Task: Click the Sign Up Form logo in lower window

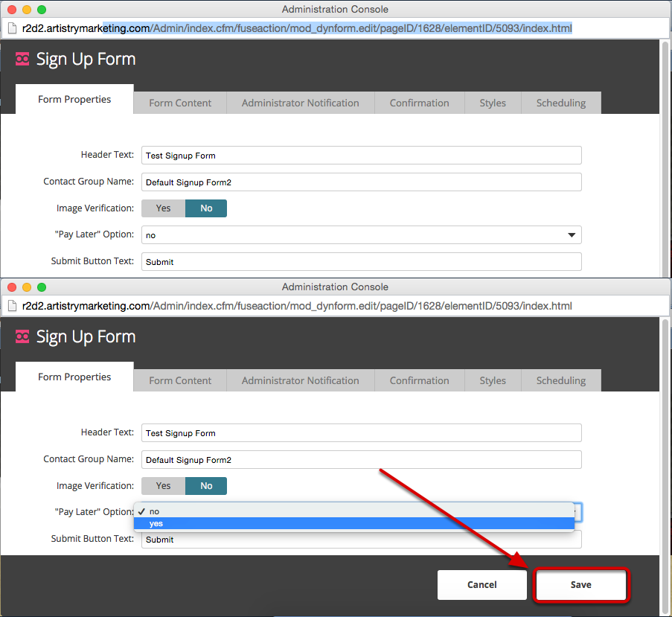Action: click(22, 337)
